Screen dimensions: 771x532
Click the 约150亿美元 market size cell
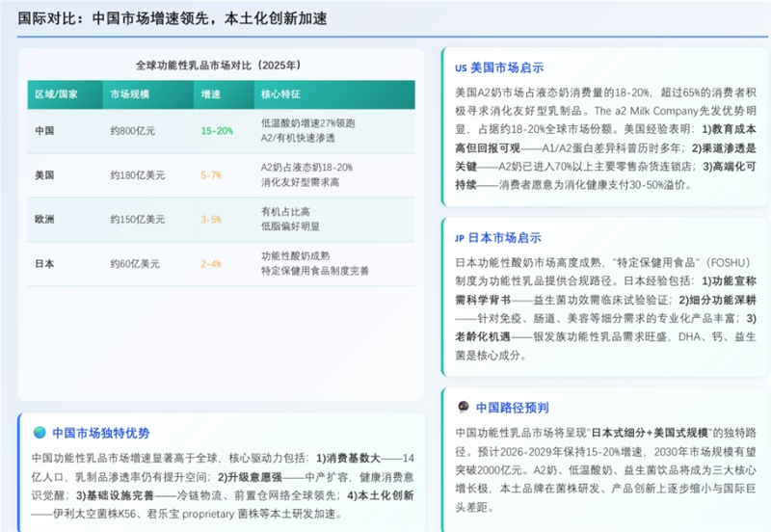(x=138, y=220)
